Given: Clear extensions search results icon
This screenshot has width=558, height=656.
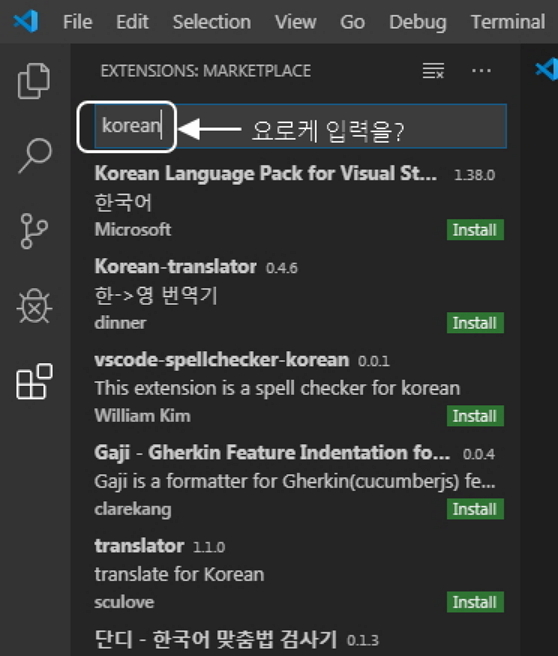Looking at the screenshot, I should click(433, 71).
